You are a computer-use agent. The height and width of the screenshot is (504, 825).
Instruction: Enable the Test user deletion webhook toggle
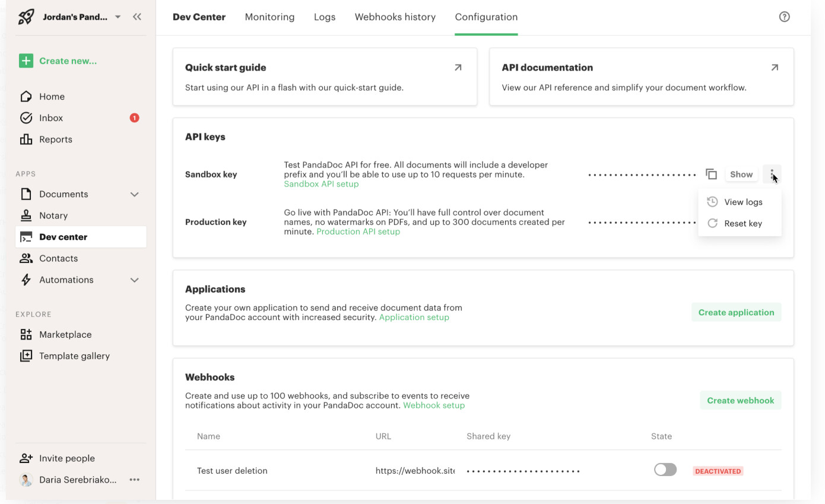click(x=665, y=470)
